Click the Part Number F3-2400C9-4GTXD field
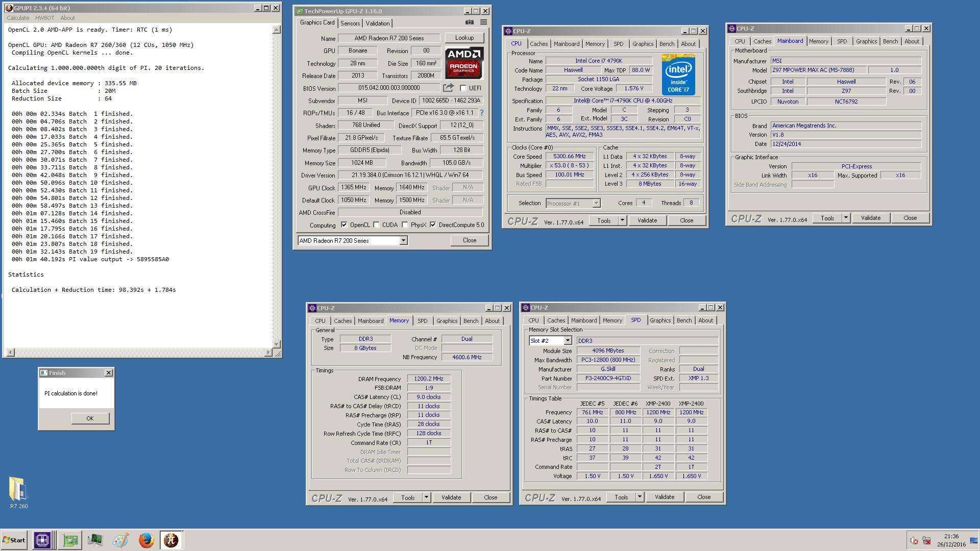The image size is (980, 551). [608, 378]
